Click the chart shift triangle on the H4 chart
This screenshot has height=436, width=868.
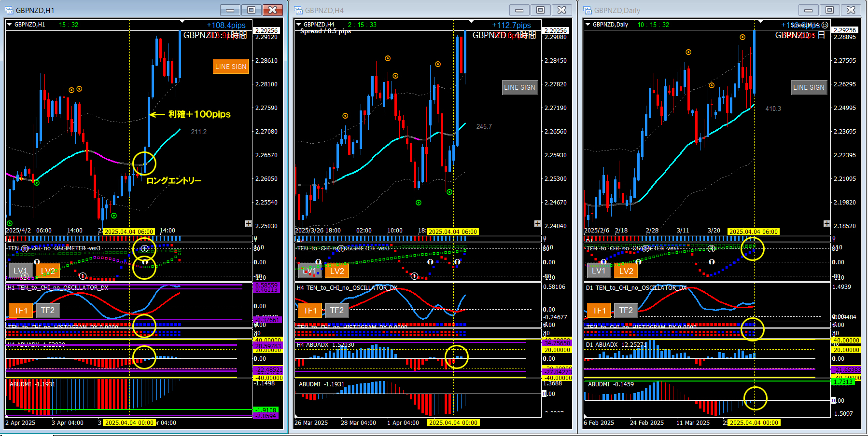471,21
